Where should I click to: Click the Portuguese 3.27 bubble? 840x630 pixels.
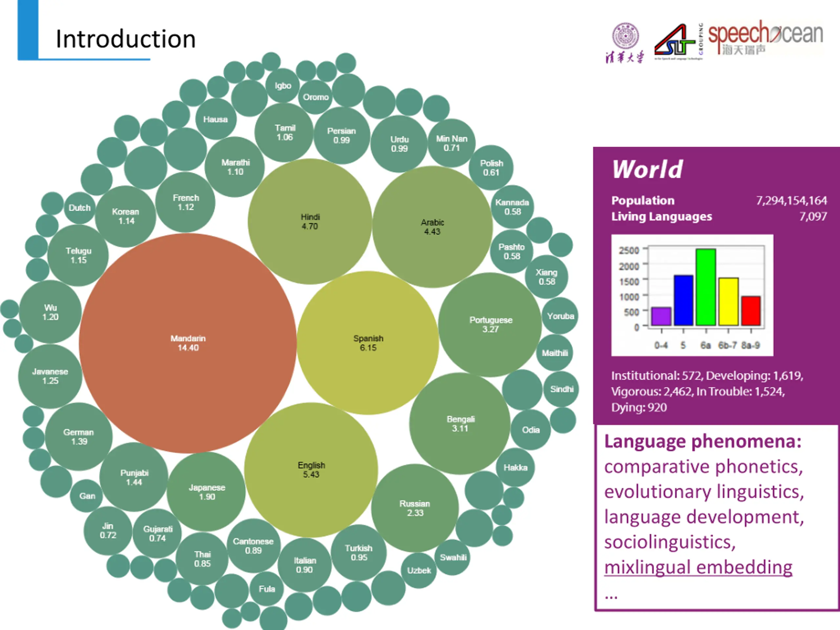pos(490,325)
